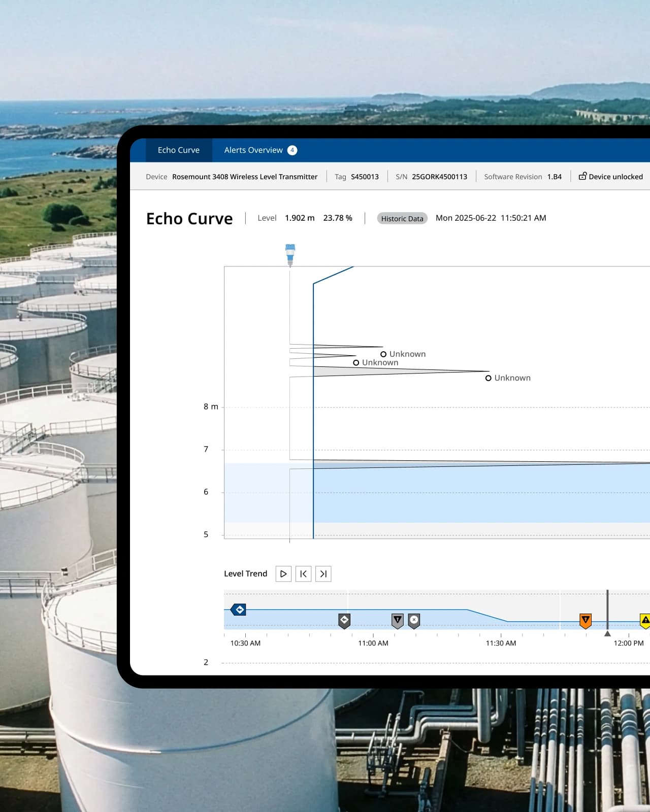Click the gray X marker on trend
The width and height of the screenshot is (650, 812).
(x=414, y=620)
